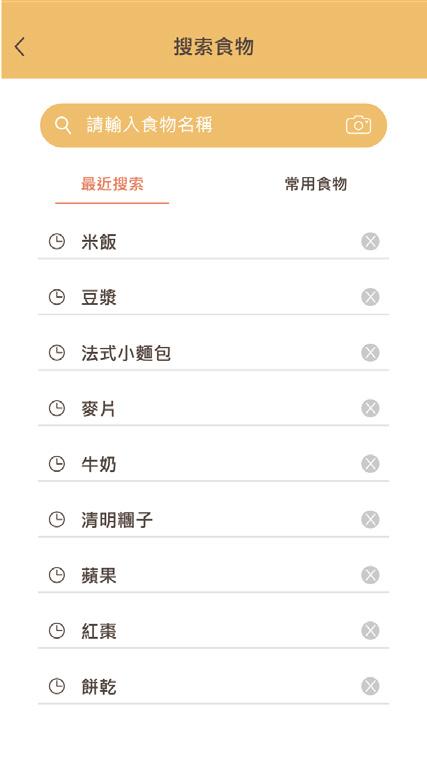Open the 牛奶 recent search
Image resolution: width=427 pixels, height=758 pixels.
click(x=213, y=464)
